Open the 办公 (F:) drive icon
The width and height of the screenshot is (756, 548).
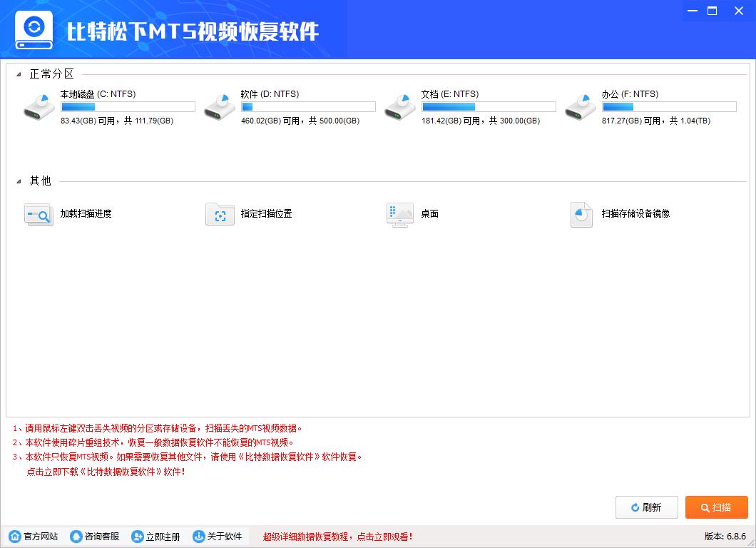click(x=581, y=106)
